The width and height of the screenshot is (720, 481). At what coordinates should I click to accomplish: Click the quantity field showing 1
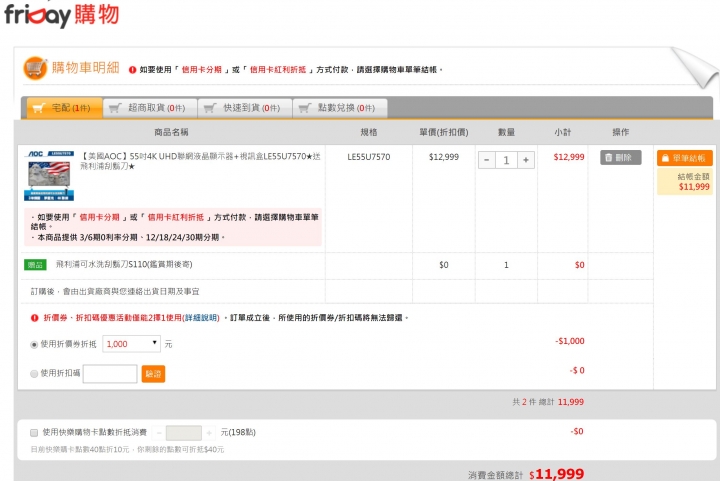(506, 160)
